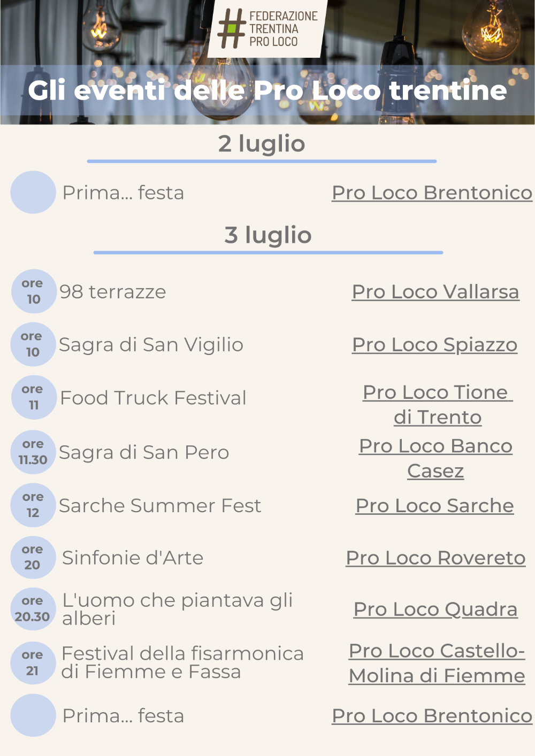The width and height of the screenshot is (535, 756).
Task: Open Pro Loco Castello-Molina di Fiemme link
Action: click(437, 663)
